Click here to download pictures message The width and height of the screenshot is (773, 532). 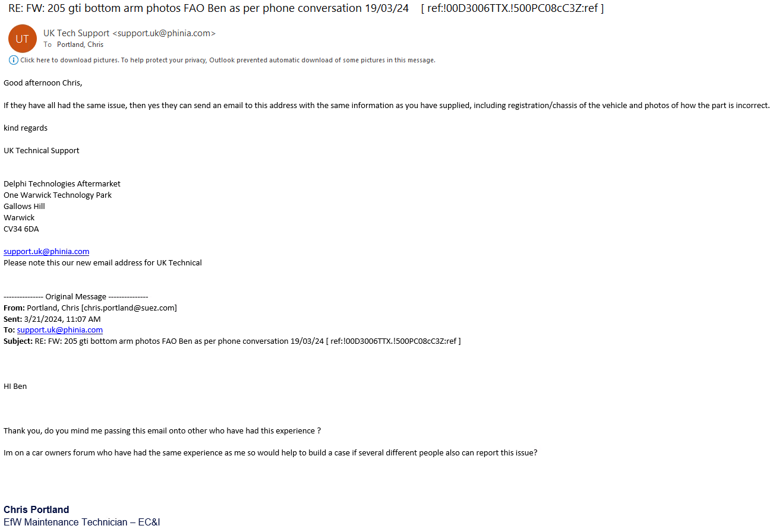[228, 60]
